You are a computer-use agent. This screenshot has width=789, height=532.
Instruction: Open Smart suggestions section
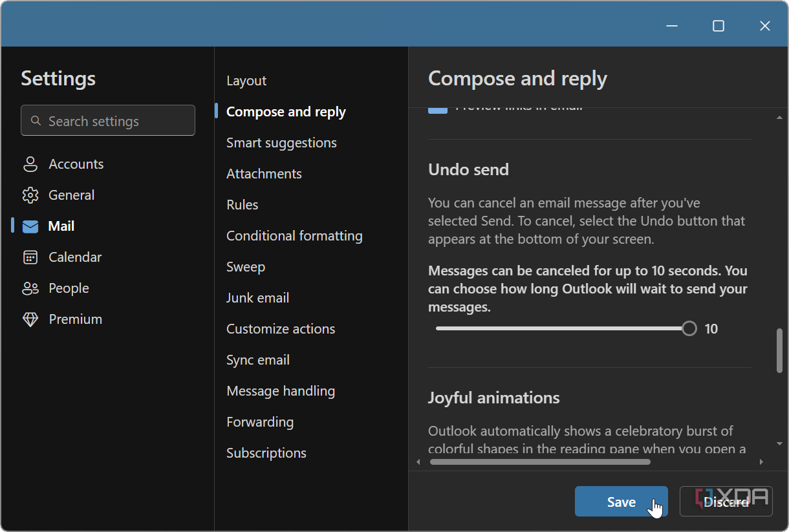point(281,143)
